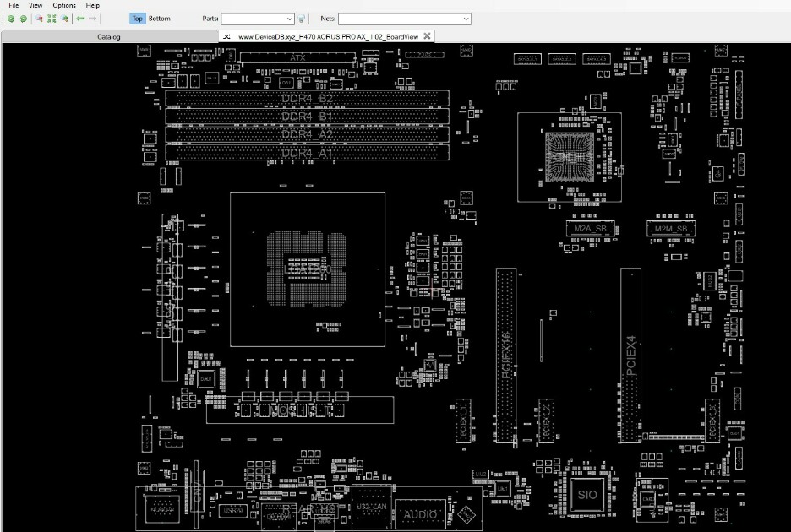Rotate the board view clockwise
791x532 pixels.
23,19
